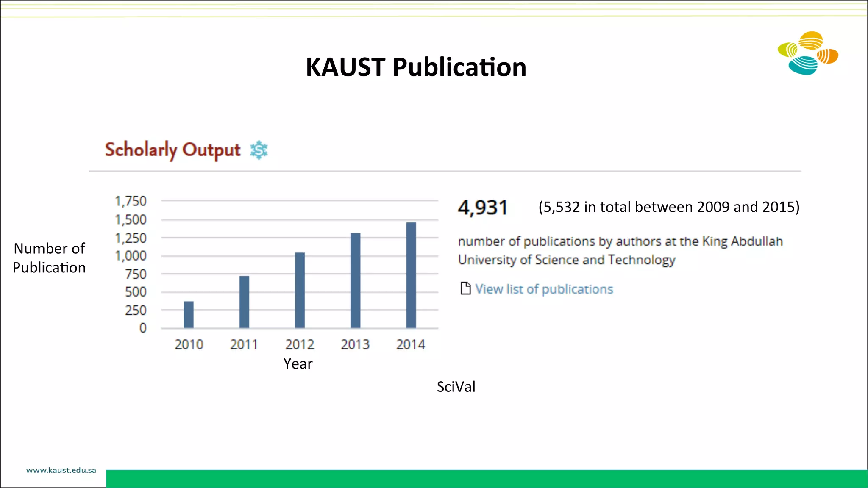The height and width of the screenshot is (488, 868).
Task: Click the 500 y-axis value
Action: [x=136, y=292]
